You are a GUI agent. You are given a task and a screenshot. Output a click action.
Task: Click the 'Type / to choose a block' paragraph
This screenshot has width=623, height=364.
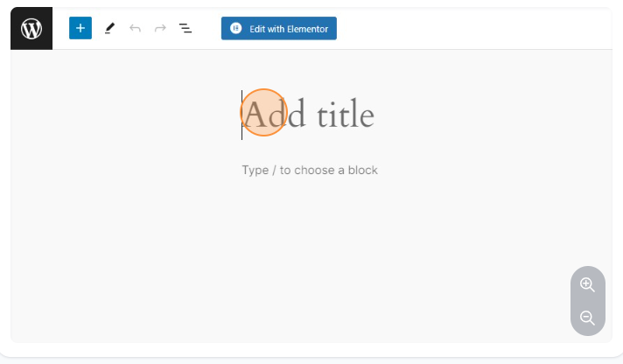click(x=310, y=170)
